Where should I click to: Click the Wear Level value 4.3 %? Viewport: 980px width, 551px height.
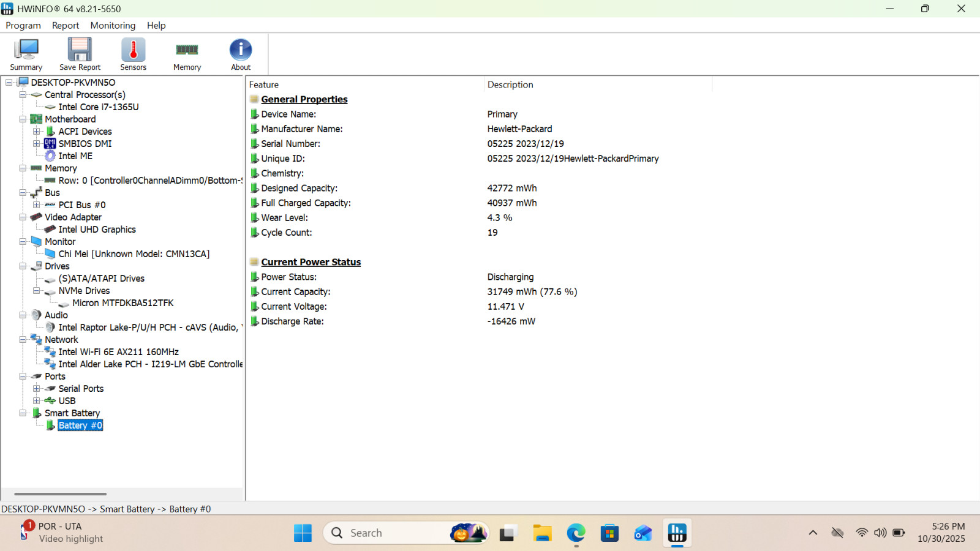click(500, 218)
